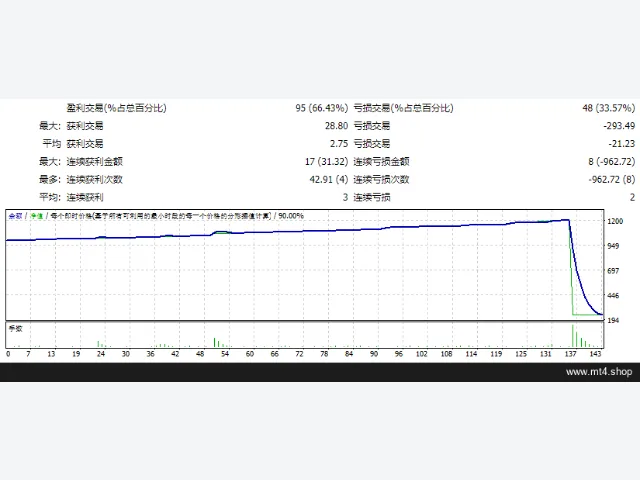
Task: Click the y-axis label '697'
Action: (x=613, y=271)
